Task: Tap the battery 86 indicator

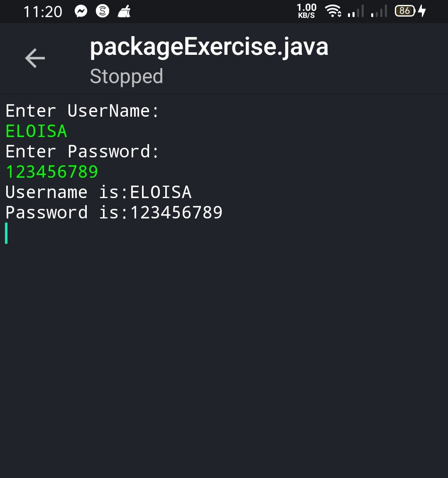Action: pyautogui.click(x=405, y=11)
